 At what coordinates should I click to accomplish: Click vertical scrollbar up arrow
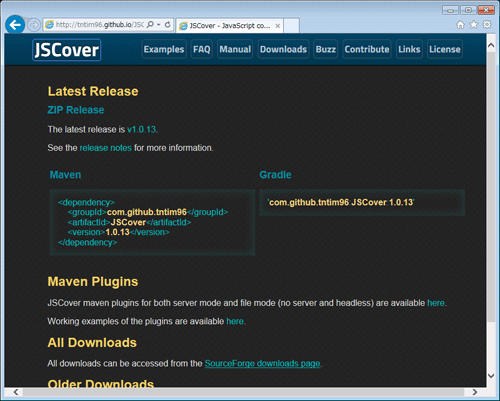click(491, 45)
